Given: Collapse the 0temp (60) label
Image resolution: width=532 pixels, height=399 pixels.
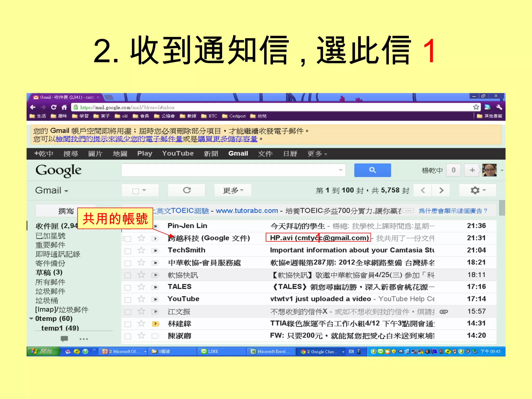Looking at the screenshot, I should [x=31, y=318].
